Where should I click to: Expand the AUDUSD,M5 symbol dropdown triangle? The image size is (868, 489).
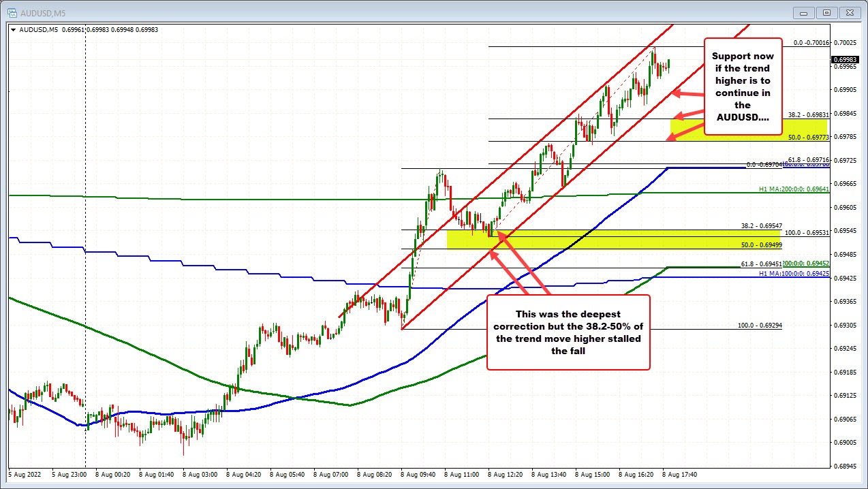(13, 29)
